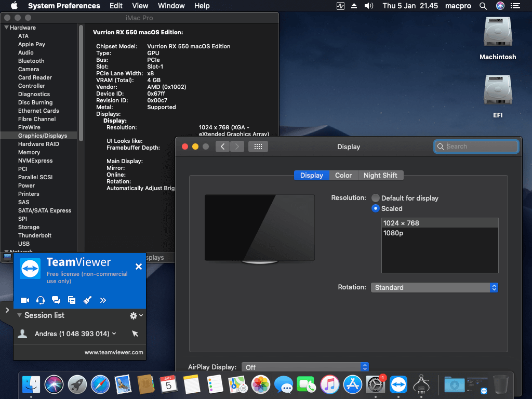Start video call in TeamViewer panel
Screen dimensions: 532x399
[25, 300]
